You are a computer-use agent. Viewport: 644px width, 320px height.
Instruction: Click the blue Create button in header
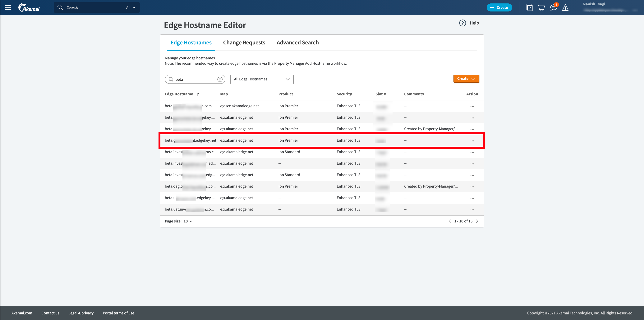click(x=499, y=7)
